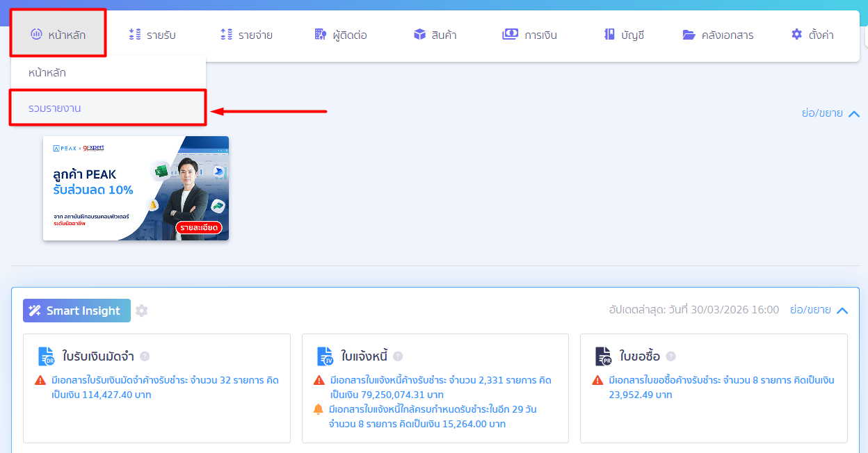
Task: Select รวมรายงาน in the dropdown list
Action: pyautogui.click(x=108, y=108)
